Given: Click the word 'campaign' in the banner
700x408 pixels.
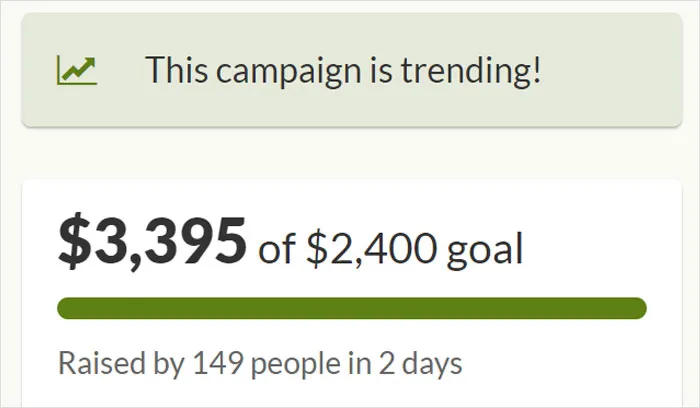Looking at the screenshot, I should tap(288, 71).
